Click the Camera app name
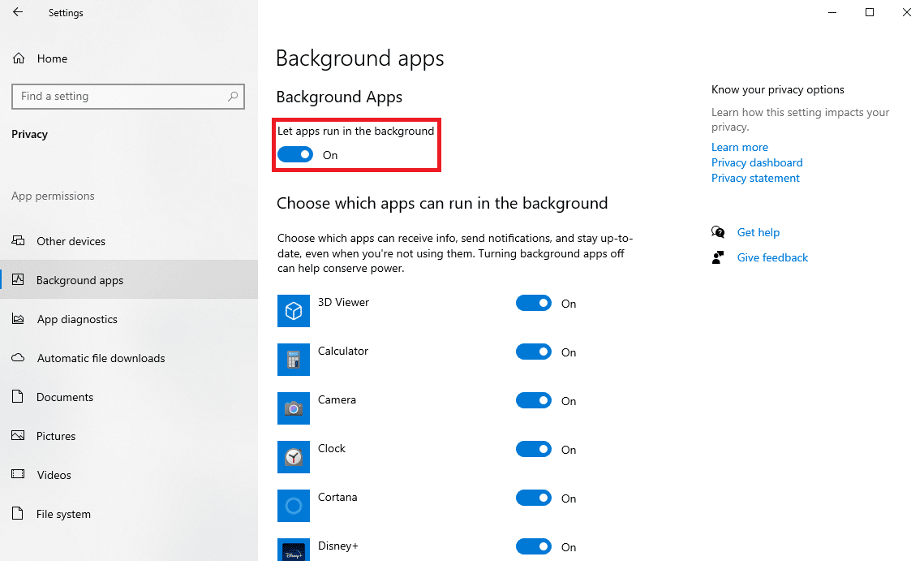This screenshot has width=924, height=561. (x=337, y=399)
